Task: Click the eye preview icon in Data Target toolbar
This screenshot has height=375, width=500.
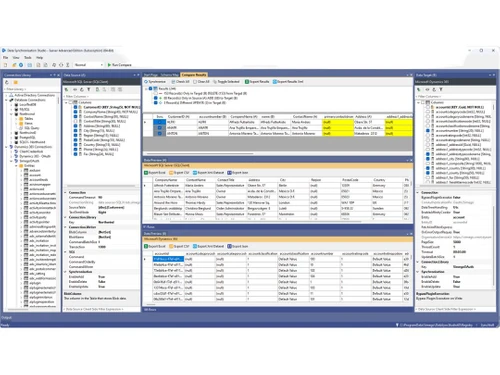Action: 427,90
